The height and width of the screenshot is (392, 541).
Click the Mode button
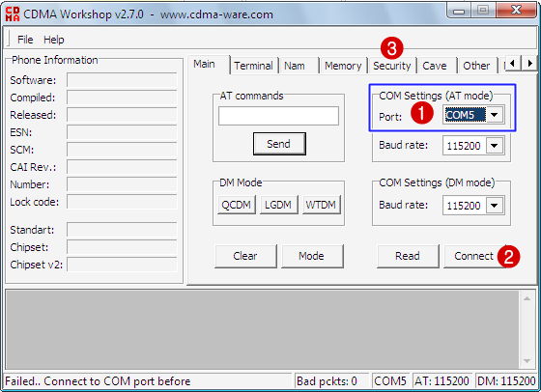312,256
